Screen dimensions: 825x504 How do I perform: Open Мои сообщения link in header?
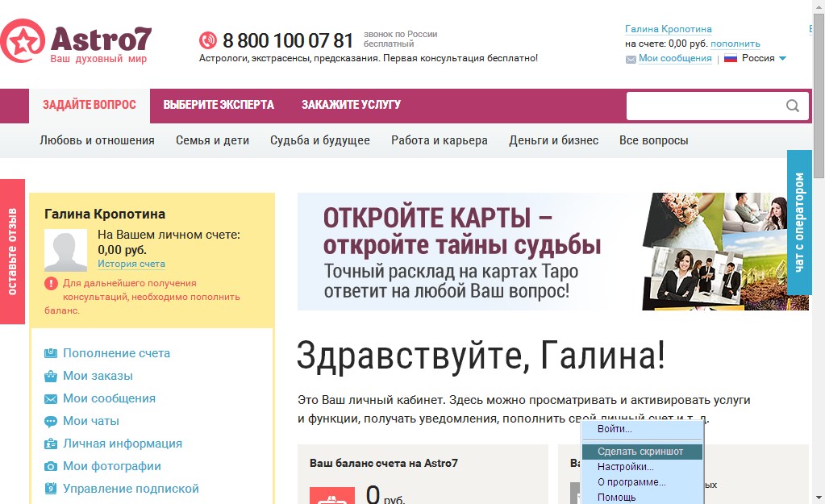click(675, 58)
